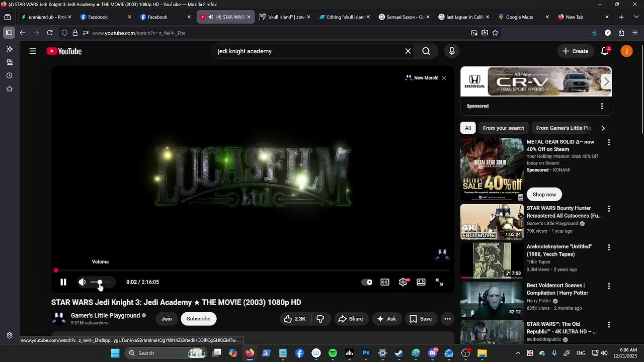
Task: Click the Create button
Action: [x=575, y=51]
